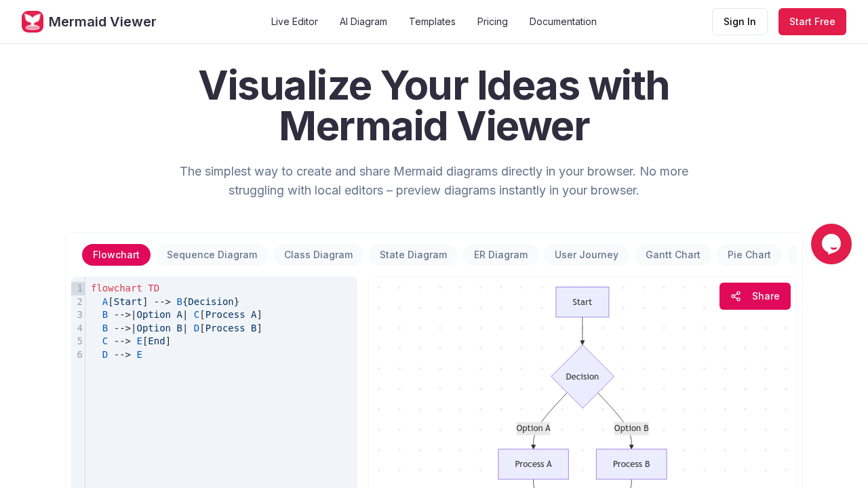Click the flowchart code on line 1
The height and width of the screenshot is (488, 868).
point(127,288)
